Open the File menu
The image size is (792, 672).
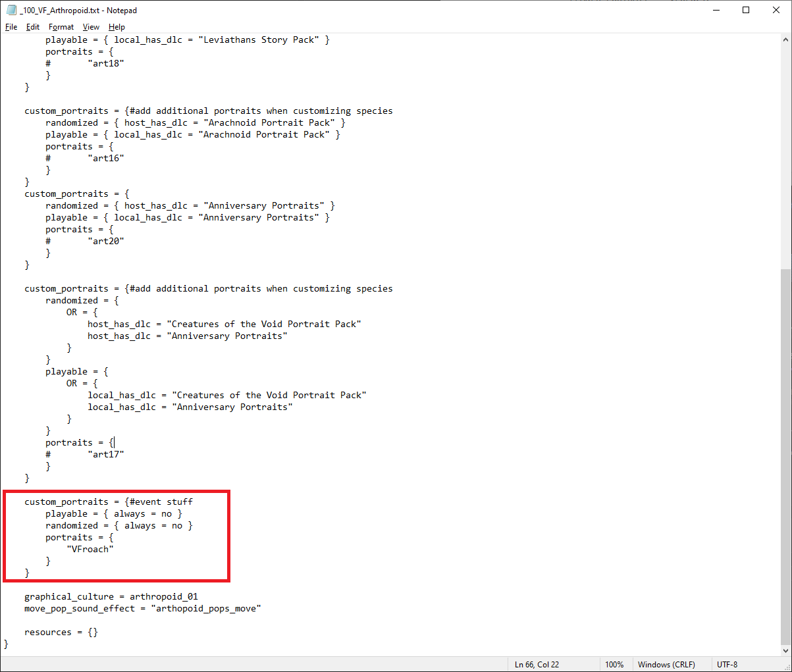(x=11, y=27)
